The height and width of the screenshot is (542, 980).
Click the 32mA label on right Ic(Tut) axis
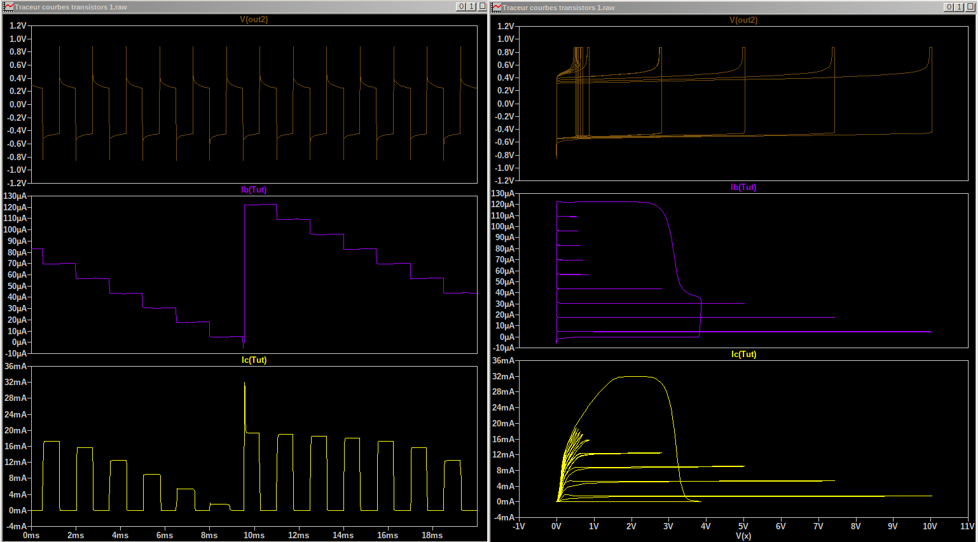[x=503, y=377]
